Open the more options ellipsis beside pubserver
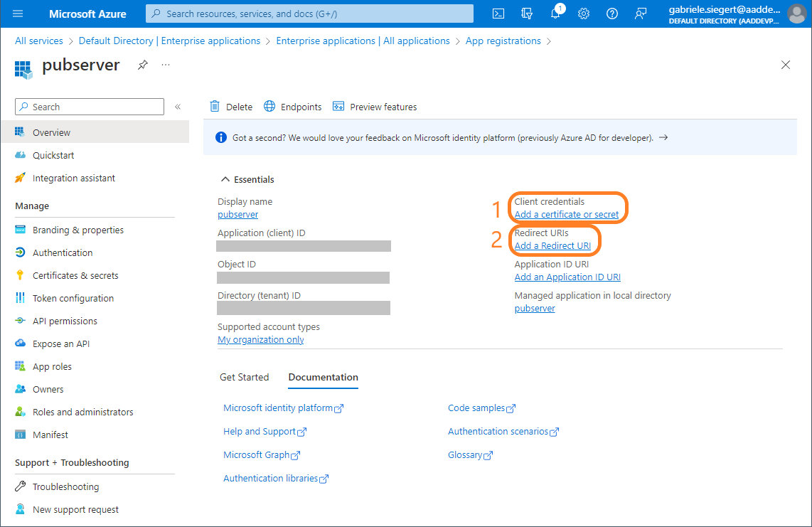Screen dimensions: 812x527 [166, 65]
